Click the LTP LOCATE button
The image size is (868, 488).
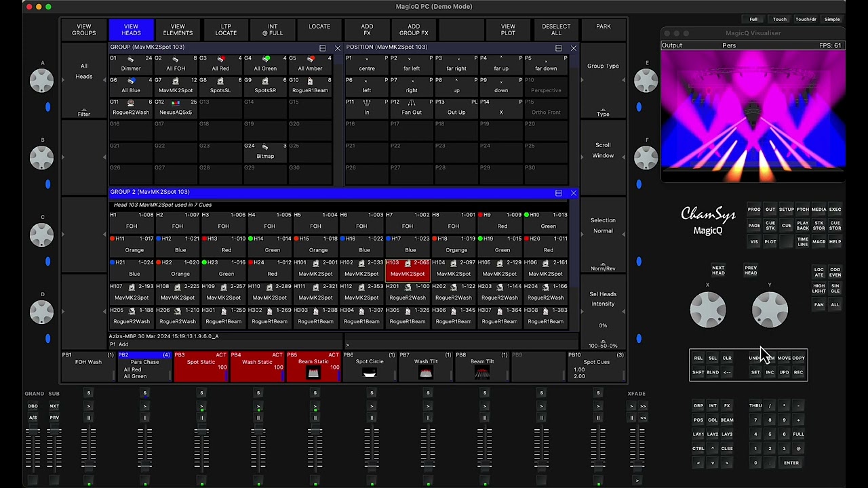226,30
